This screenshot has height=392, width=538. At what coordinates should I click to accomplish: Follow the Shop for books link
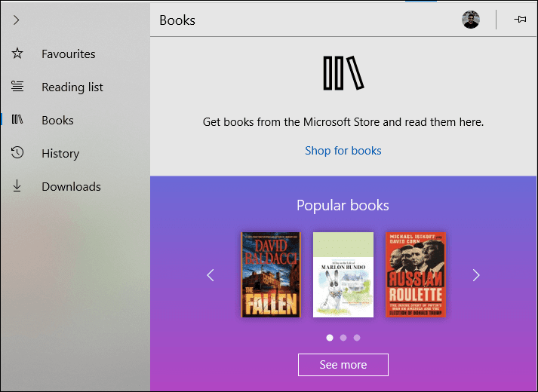pyautogui.click(x=343, y=151)
